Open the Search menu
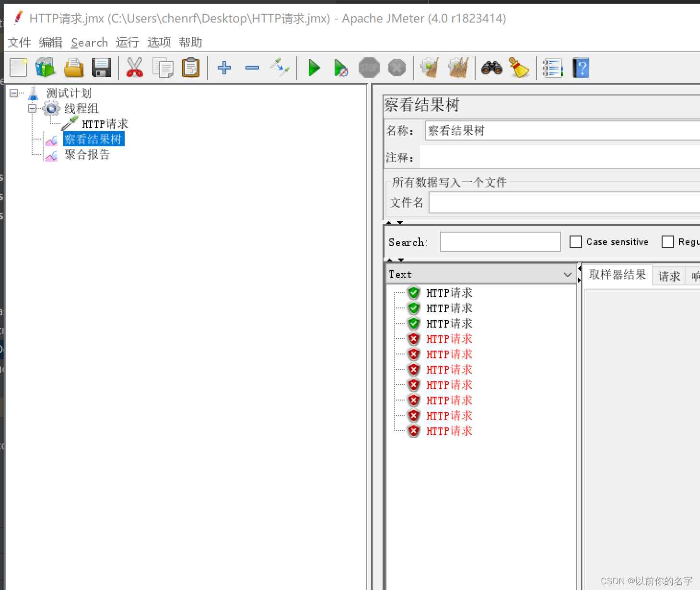 [x=90, y=42]
